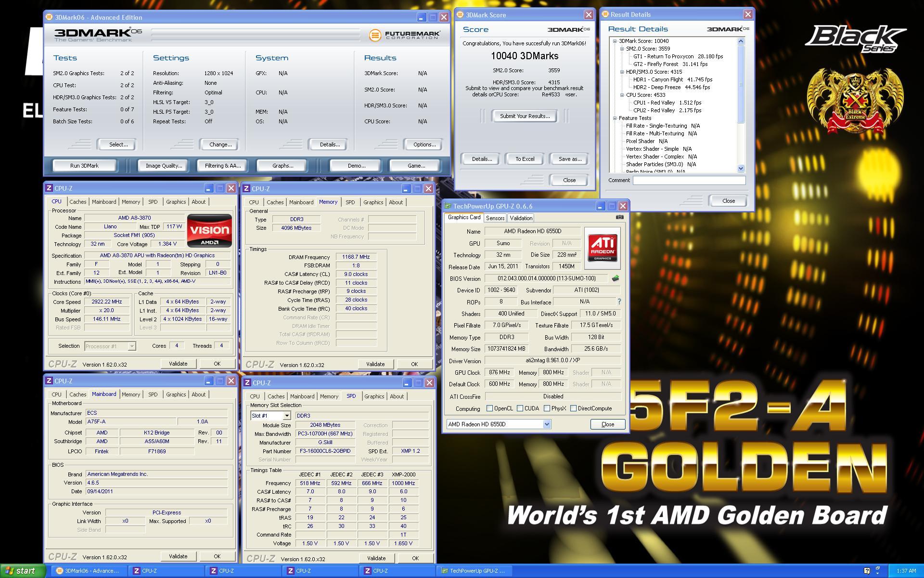Click the GPU-Z screenshot camera icon

[x=620, y=217]
